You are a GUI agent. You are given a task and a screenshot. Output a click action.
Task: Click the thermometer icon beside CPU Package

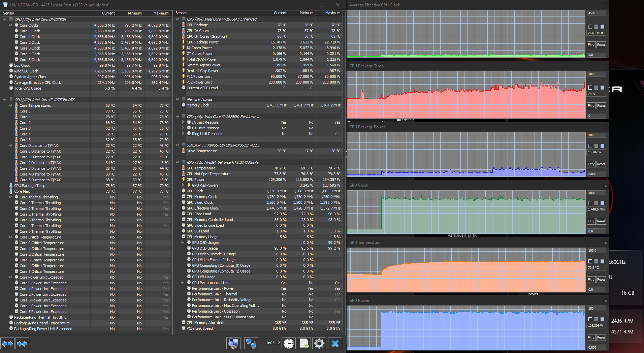(184, 25)
